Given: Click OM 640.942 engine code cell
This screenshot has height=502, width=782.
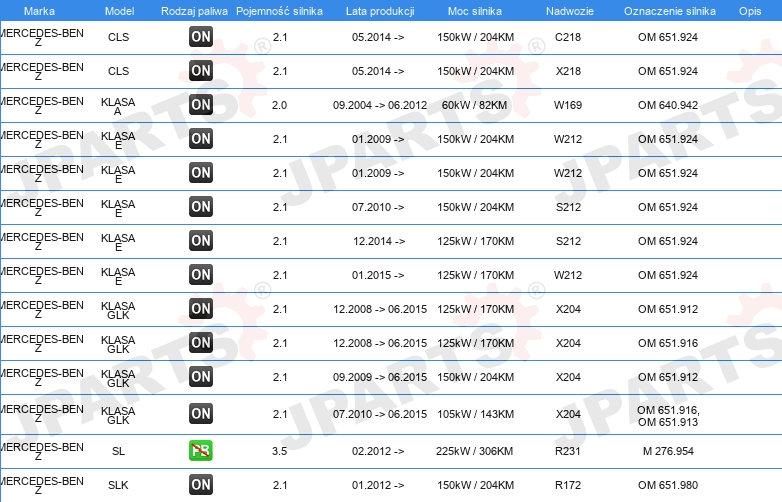Looking at the screenshot, I should coord(668,105).
